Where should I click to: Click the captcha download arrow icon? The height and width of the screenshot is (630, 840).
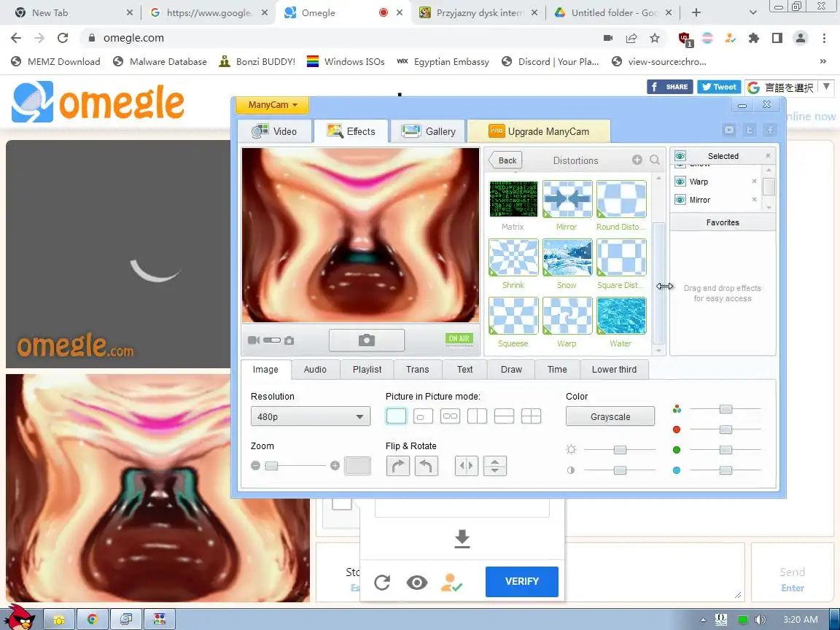coord(462,539)
